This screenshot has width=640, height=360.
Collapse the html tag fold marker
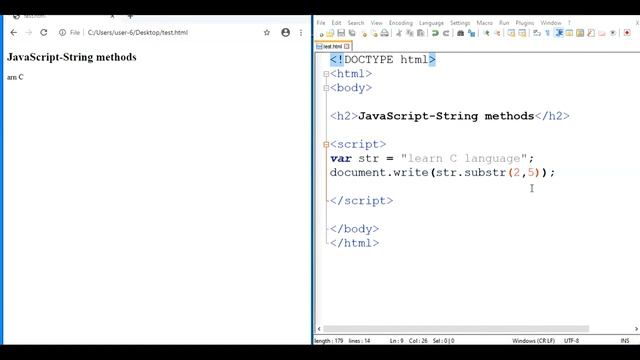click(326, 74)
